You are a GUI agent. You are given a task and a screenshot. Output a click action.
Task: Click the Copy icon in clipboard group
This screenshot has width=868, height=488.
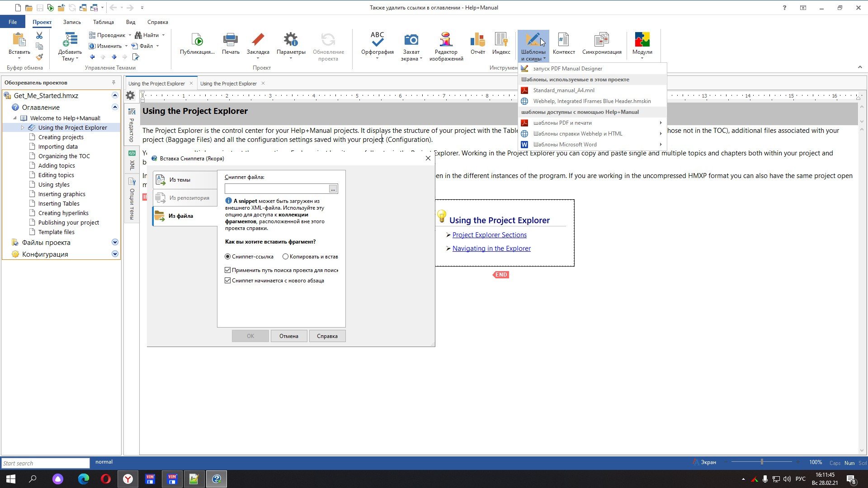pos(39,46)
